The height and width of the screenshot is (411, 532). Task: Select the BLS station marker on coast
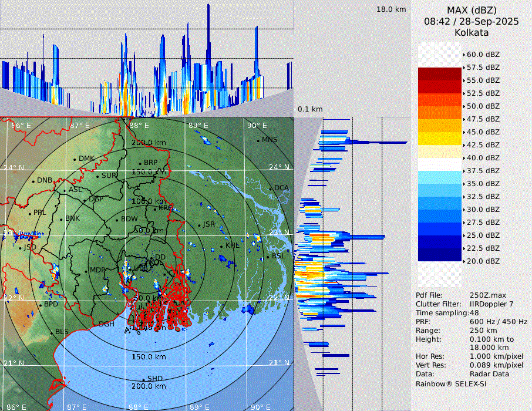click(52, 333)
